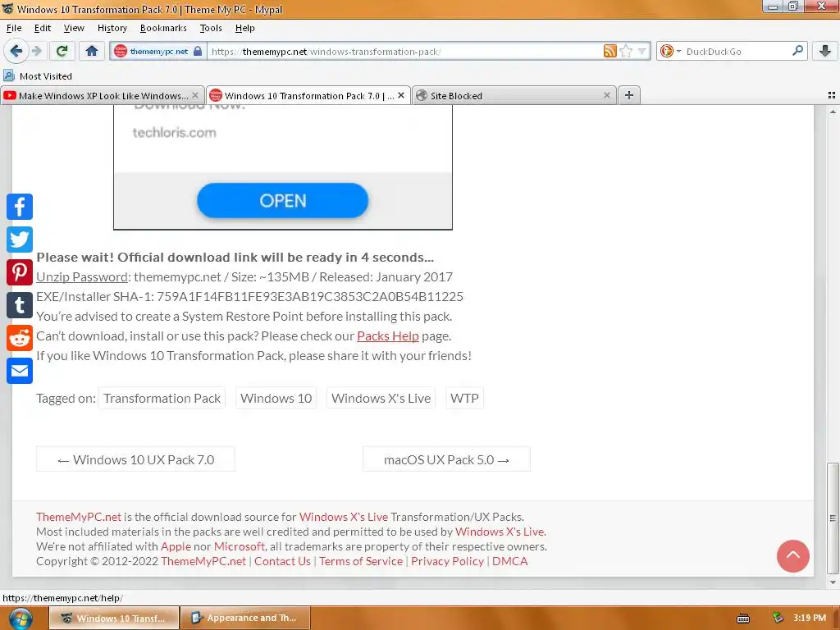Close the Windows 10 Transformation Pack tab
This screenshot has width=840, height=630.
(x=400, y=95)
